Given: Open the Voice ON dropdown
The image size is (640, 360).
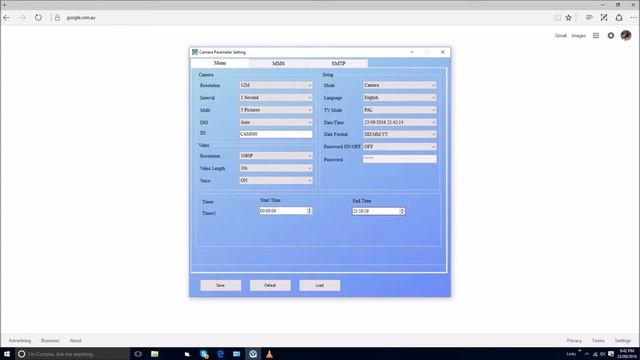Looking at the screenshot, I should click(x=276, y=180).
